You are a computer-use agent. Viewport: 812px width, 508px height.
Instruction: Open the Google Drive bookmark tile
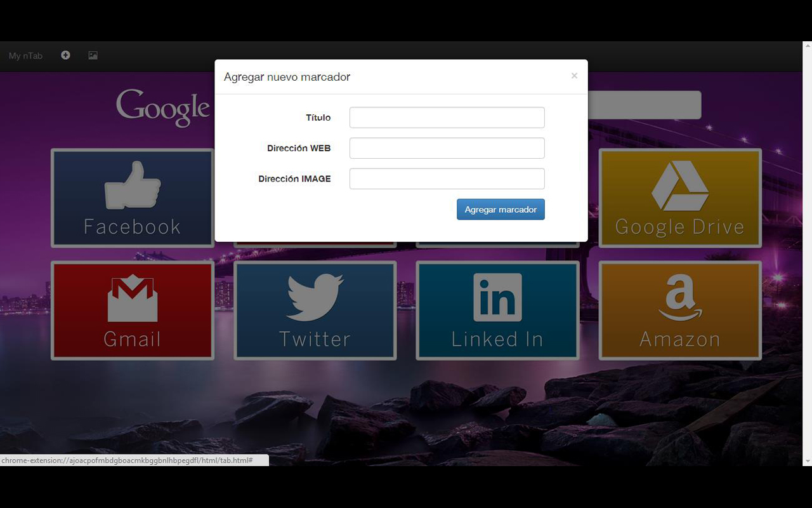(680, 197)
